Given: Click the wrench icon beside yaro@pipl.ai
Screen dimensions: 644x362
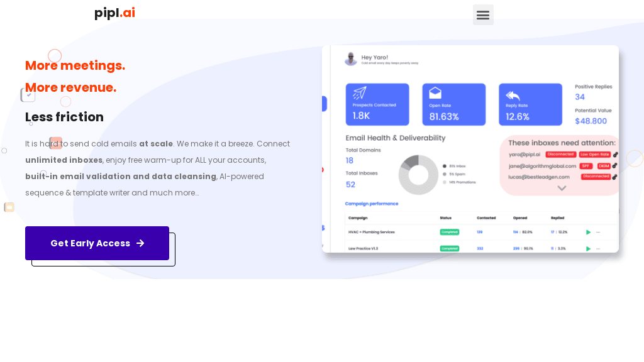Looking at the screenshot, I should 614,153.
